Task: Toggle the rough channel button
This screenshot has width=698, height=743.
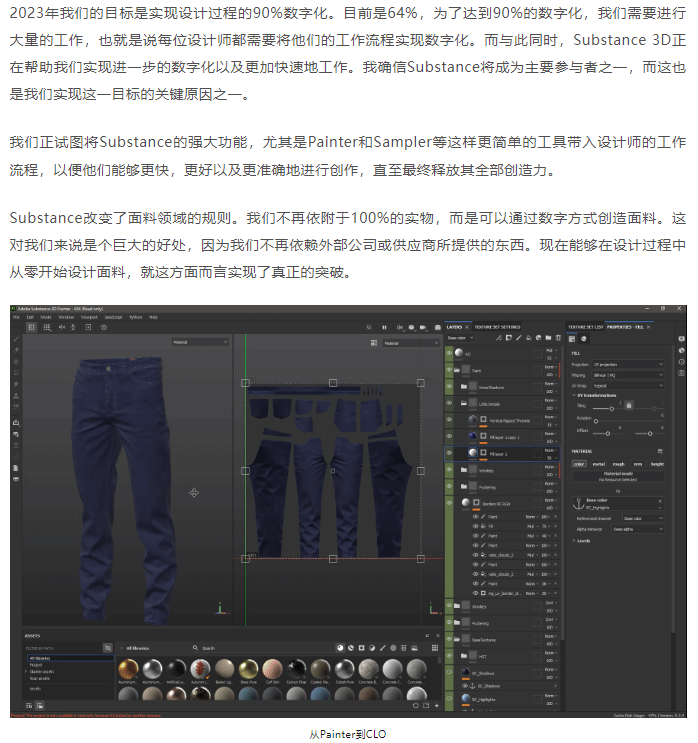Action: coord(618,464)
